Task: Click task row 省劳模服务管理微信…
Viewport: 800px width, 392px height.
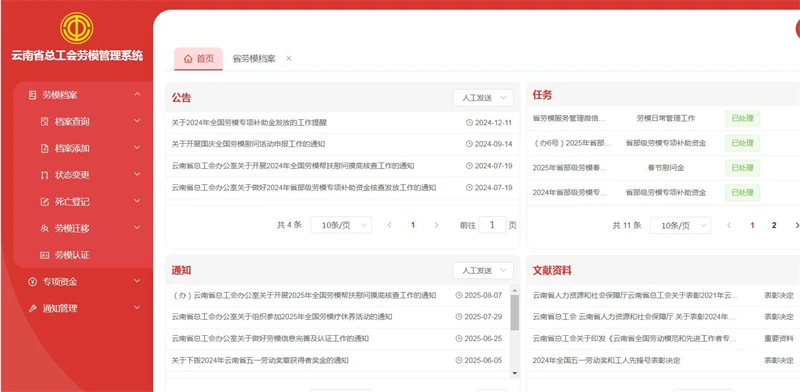Action: tap(569, 118)
